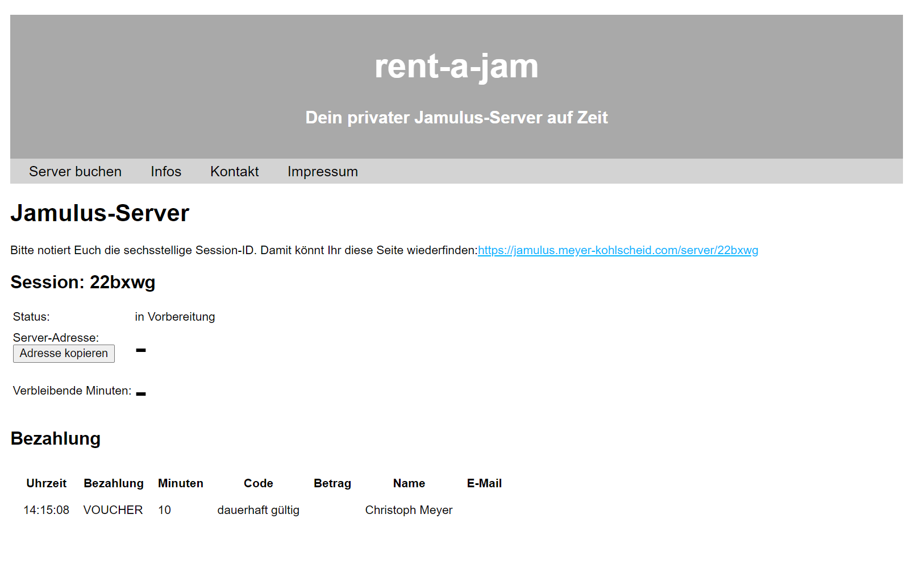The height and width of the screenshot is (568, 924).
Task: Open the Server buchen menu item
Action: click(x=75, y=172)
